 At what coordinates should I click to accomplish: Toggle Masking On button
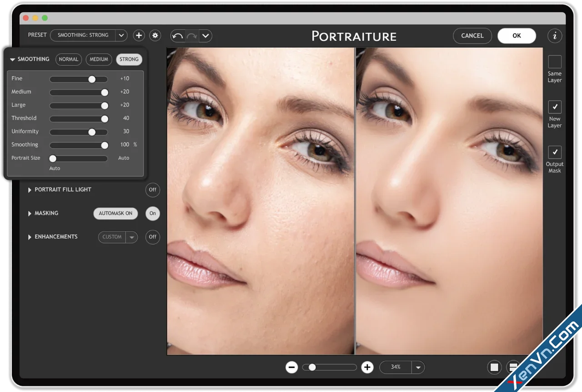153,213
